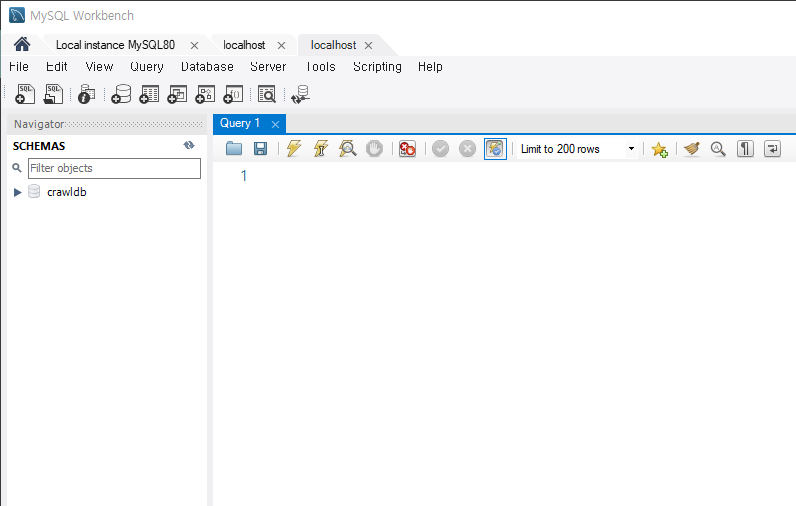Viewport: 796px width, 506px height.
Task: Create a new SQL tab icon
Action: pos(25,94)
